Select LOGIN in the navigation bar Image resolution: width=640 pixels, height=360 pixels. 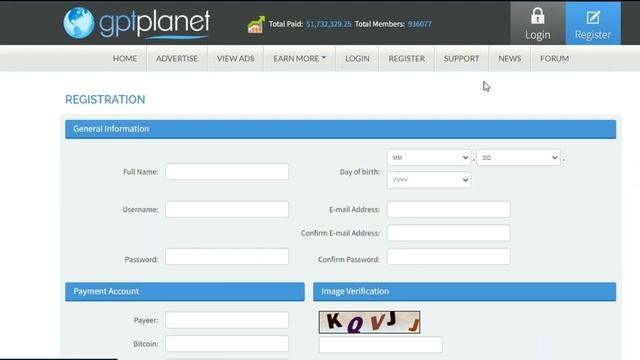pyautogui.click(x=357, y=58)
